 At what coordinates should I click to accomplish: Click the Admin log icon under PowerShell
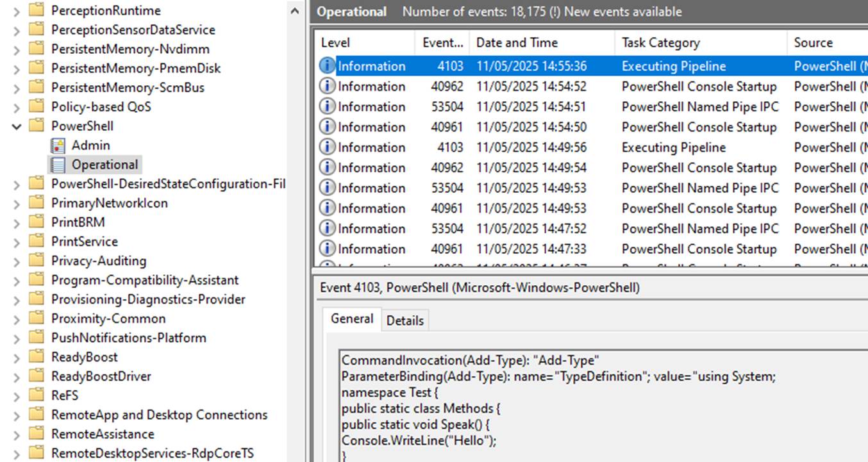click(58, 145)
